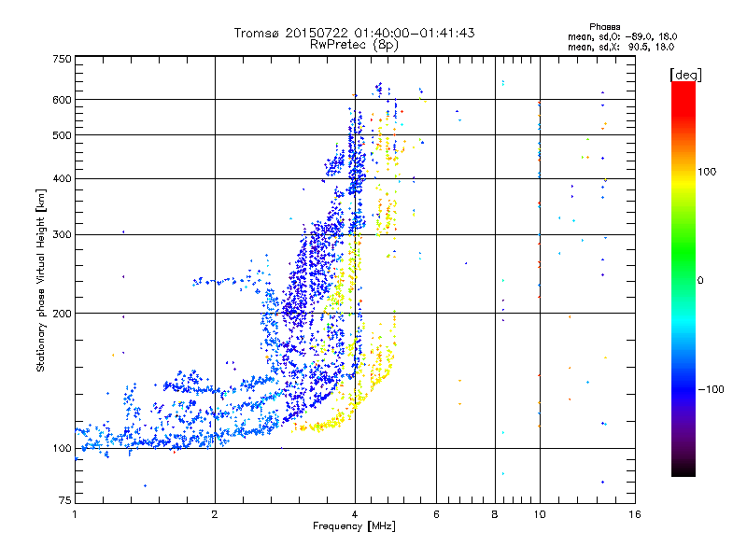747x560 pixels.
Task: Click the x-axis label "4"
Action: pos(355,514)
